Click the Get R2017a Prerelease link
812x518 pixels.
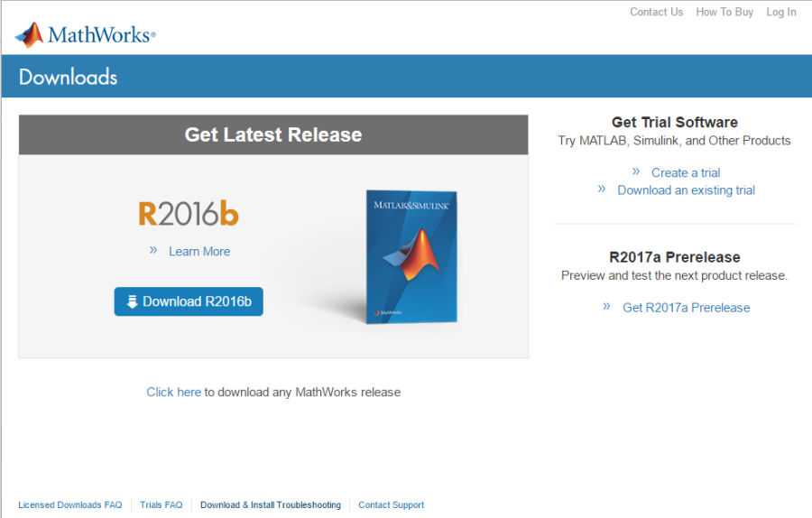687,308
